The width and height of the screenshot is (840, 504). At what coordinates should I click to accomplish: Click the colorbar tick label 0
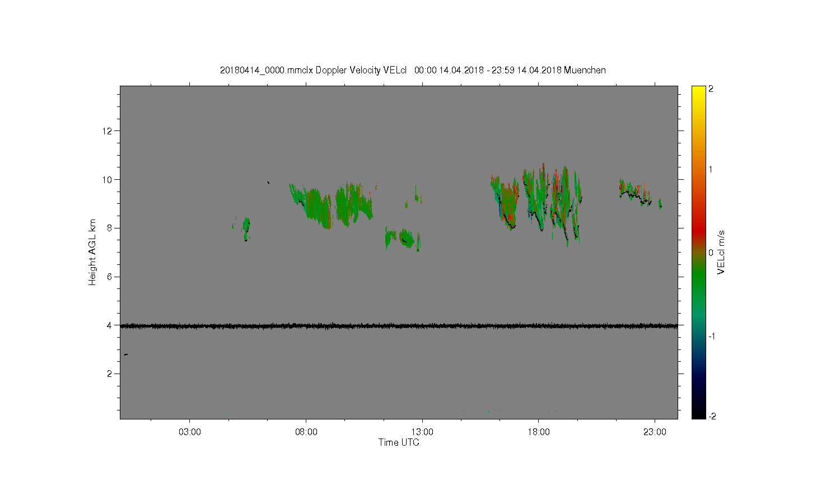pyautogui.click(x=711, y=253)
